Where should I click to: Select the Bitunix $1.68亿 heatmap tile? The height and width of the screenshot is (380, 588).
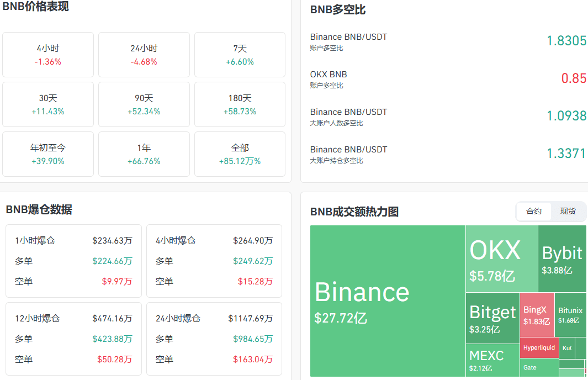(x=570, y=315)
